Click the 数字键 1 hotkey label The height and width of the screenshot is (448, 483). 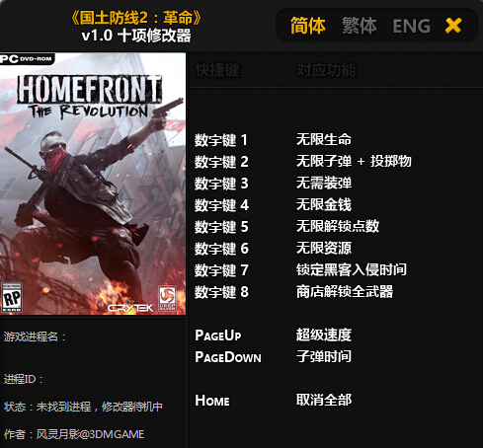tap(220, 140)
